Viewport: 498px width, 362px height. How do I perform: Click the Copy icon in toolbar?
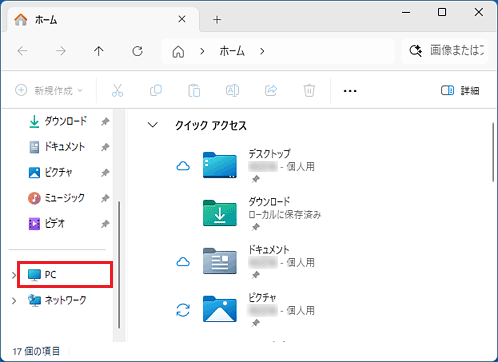click(156, 90)
